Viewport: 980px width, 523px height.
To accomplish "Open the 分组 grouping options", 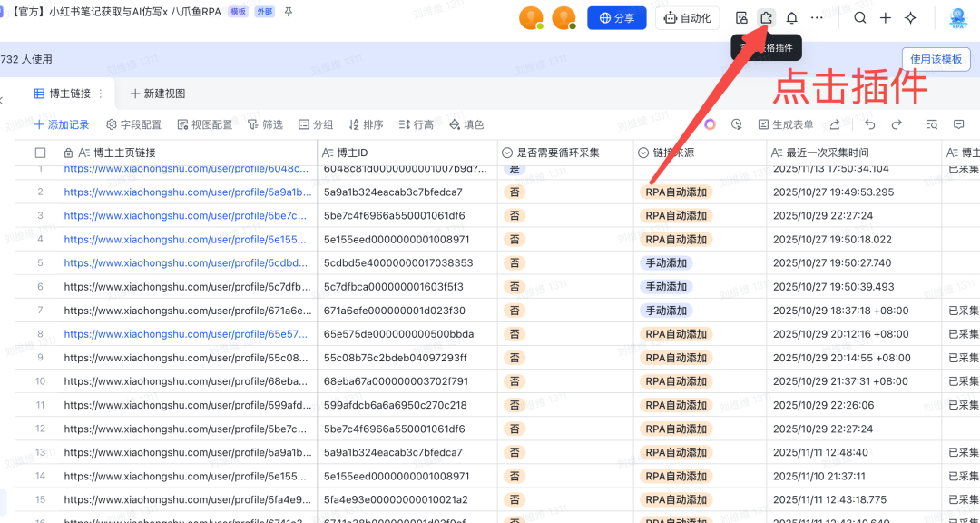I will (x=315, y=124).
